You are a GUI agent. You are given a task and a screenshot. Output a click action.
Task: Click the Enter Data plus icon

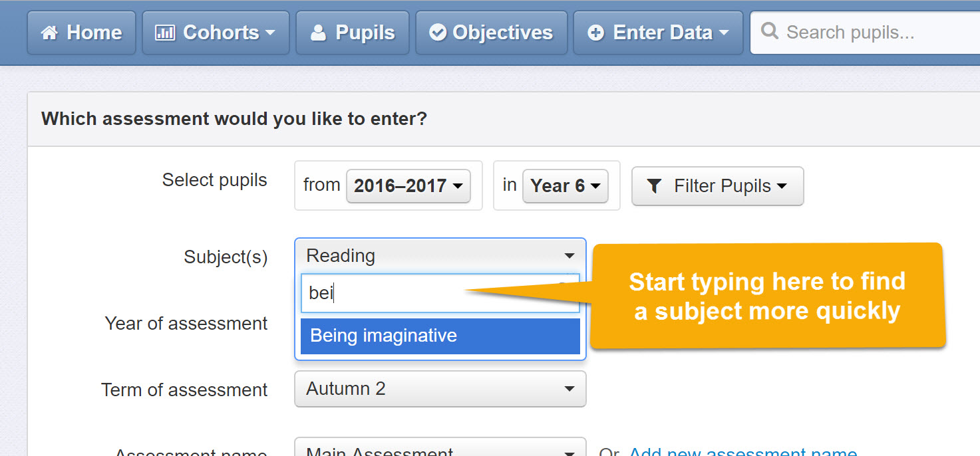596,33
